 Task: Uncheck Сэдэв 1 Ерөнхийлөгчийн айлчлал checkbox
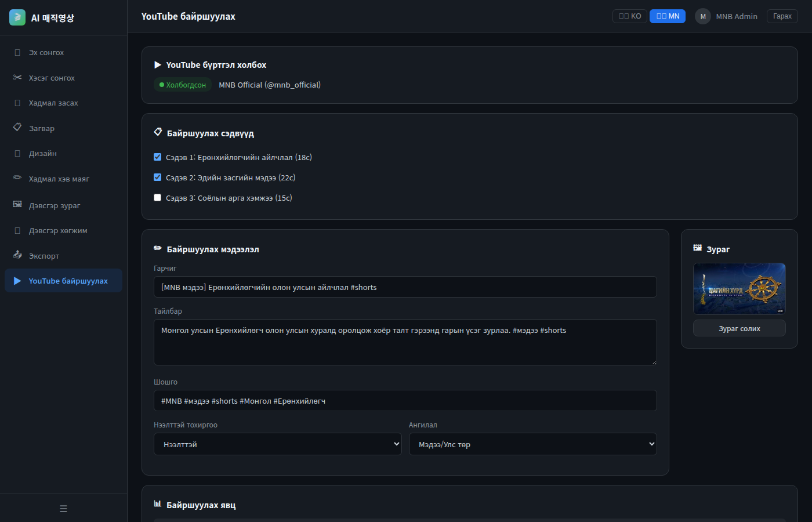coord(157,157)
